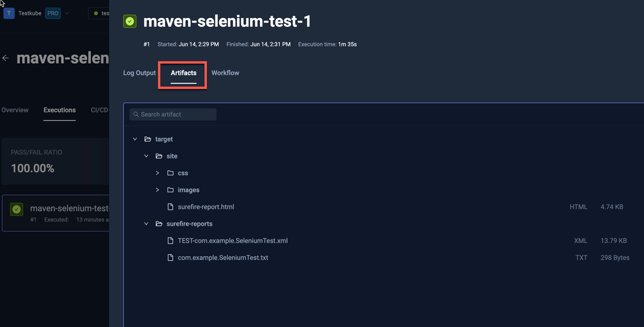Image resolution: width=644 pixels, height=327 pixels.
Task: Click the file icon beside TEST-com.example.SeleniumTest.xml
Action: [x=170, y=240]
